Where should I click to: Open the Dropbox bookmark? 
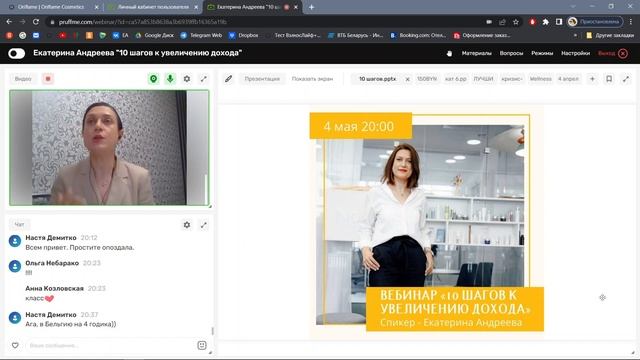[244, 36]
